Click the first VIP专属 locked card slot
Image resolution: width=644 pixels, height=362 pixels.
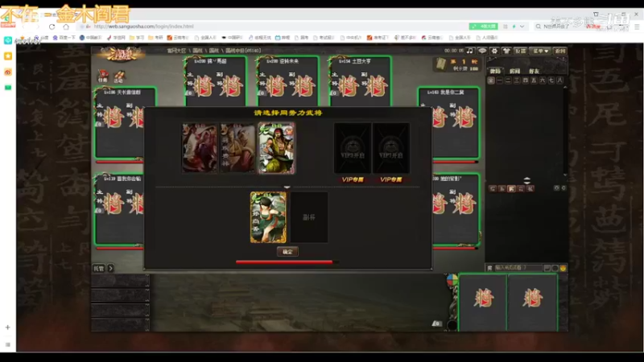click(353, 148)
